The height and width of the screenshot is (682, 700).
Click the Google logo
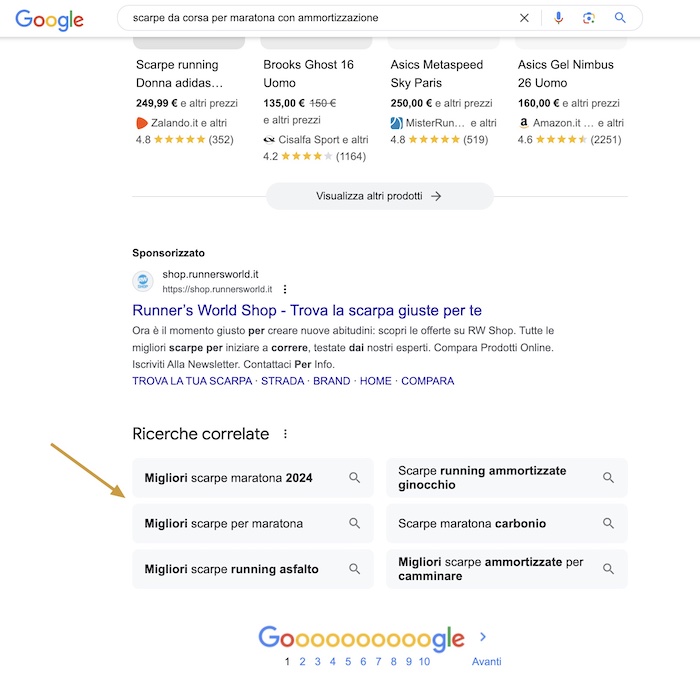click(49, 19)
